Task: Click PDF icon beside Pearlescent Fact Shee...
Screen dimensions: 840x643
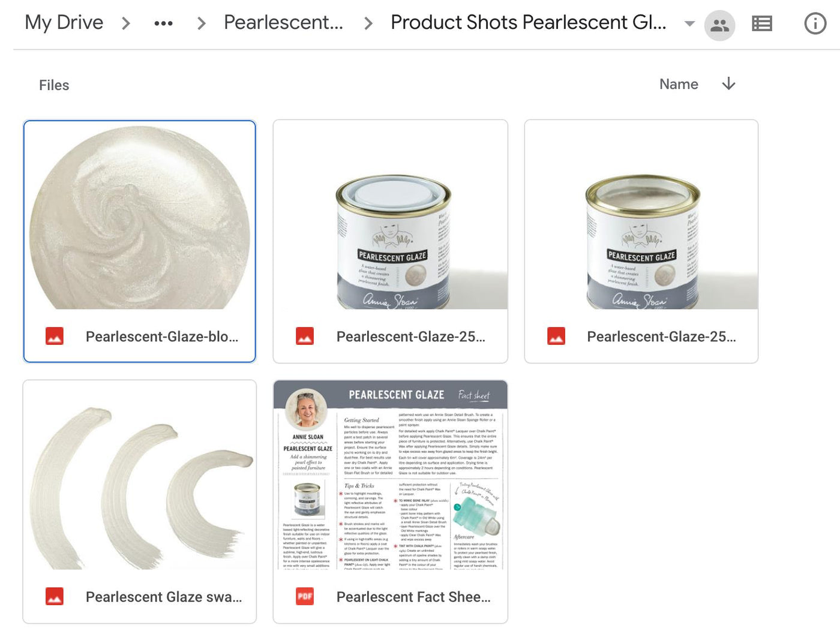Action: pyautogui.click(x=305, y=596)
